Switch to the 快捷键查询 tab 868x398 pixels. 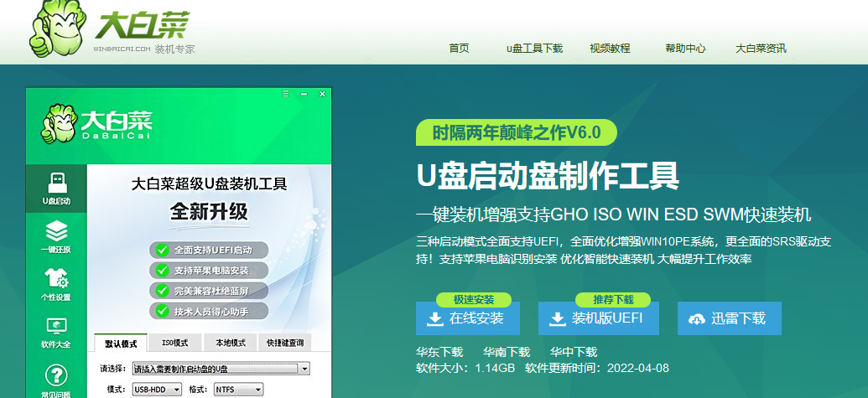[284, 344]
